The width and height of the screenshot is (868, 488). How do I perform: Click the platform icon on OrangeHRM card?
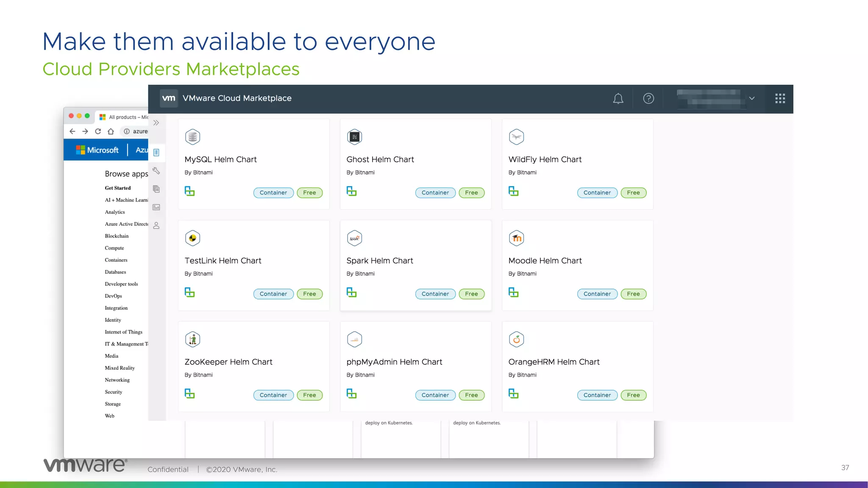coord(513,394)
